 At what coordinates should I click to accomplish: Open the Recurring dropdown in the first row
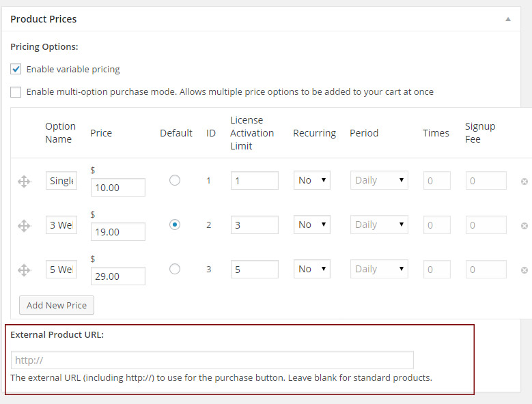(x=312, y=180)
